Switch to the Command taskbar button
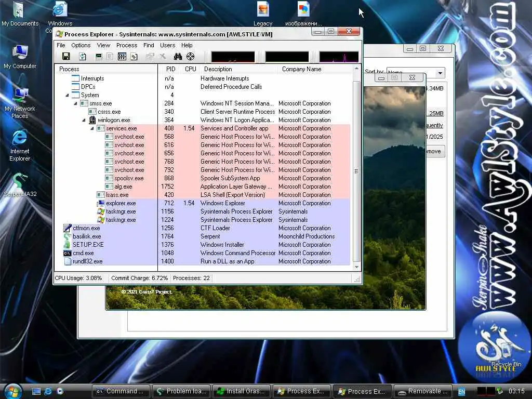This screenshot has width=532, height=399. click(122, 391)
